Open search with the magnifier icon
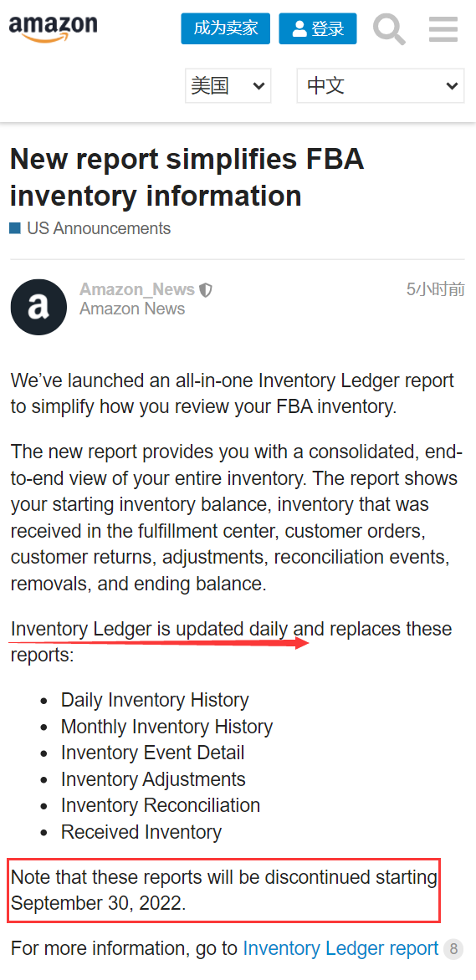This screenshot has width=476, height=980. [390, 29]
